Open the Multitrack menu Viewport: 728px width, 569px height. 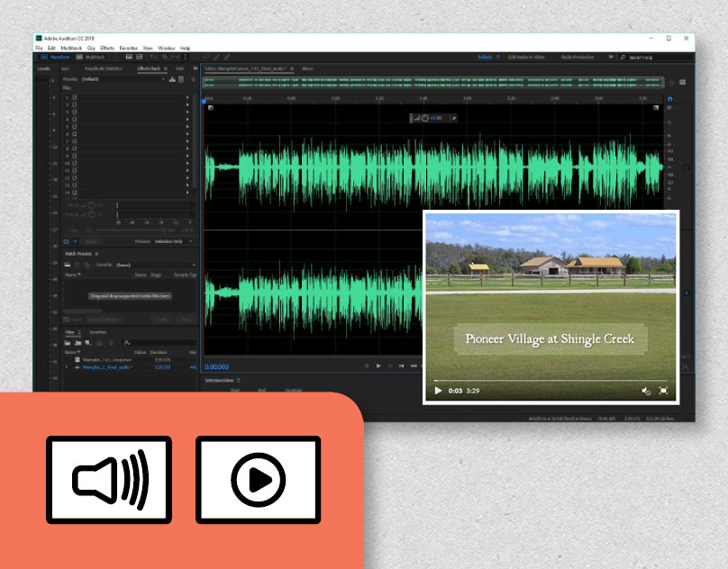[71, 48]
